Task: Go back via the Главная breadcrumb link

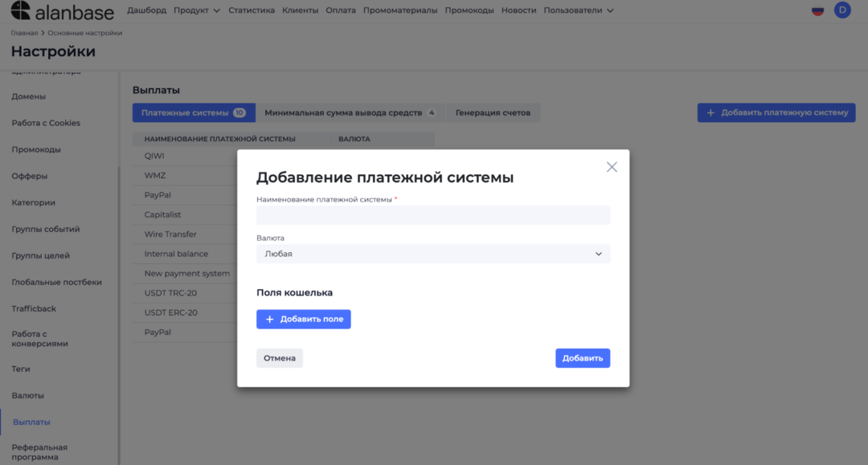Action: pyautogui.click(x=23, y=34)
